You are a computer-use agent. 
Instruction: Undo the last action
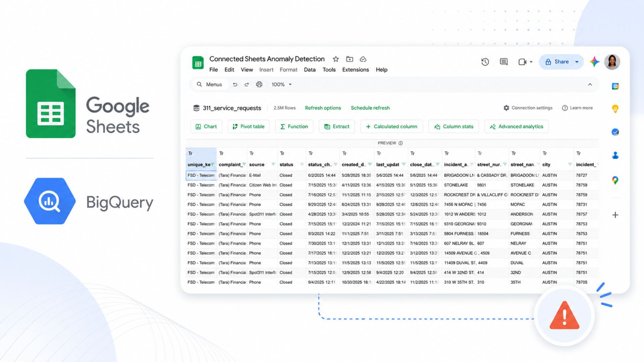pyautogui.click(x=235, y=84)
